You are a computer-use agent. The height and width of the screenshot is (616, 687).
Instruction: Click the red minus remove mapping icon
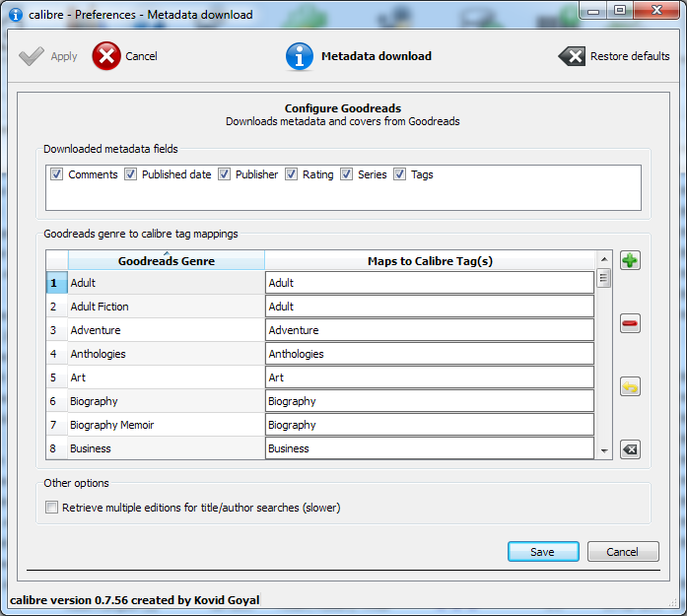point(630,324)
